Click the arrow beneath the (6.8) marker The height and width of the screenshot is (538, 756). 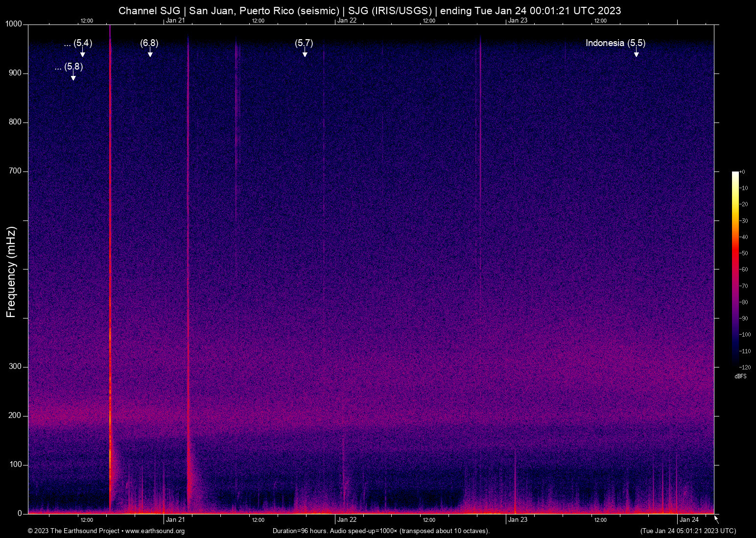pos(150,53)
